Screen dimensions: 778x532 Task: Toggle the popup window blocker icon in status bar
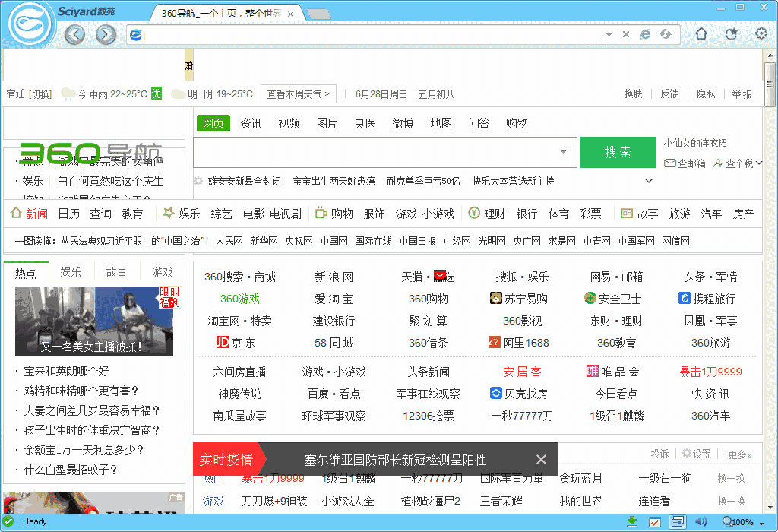(678, 521)
